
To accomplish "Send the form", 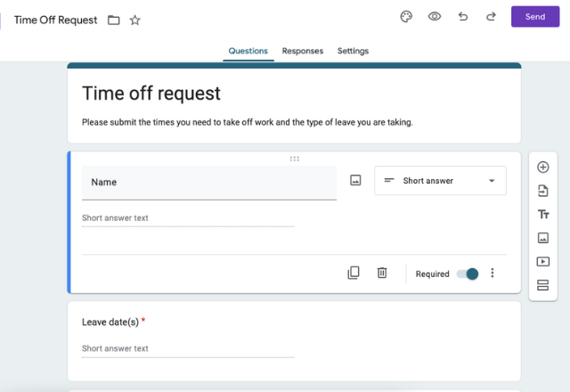I will [535, 16].
